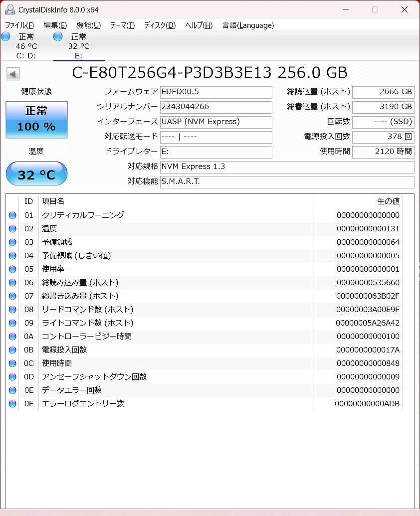Click the 生の値 column header
The width and height of the screenshot is (420, 516).
pyautogui.click(x=388, y=201)
